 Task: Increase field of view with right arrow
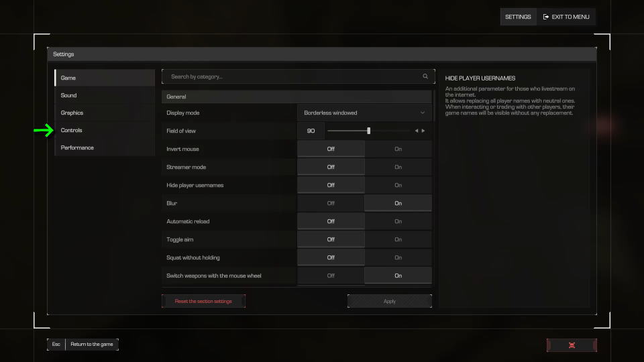[423, 131]
